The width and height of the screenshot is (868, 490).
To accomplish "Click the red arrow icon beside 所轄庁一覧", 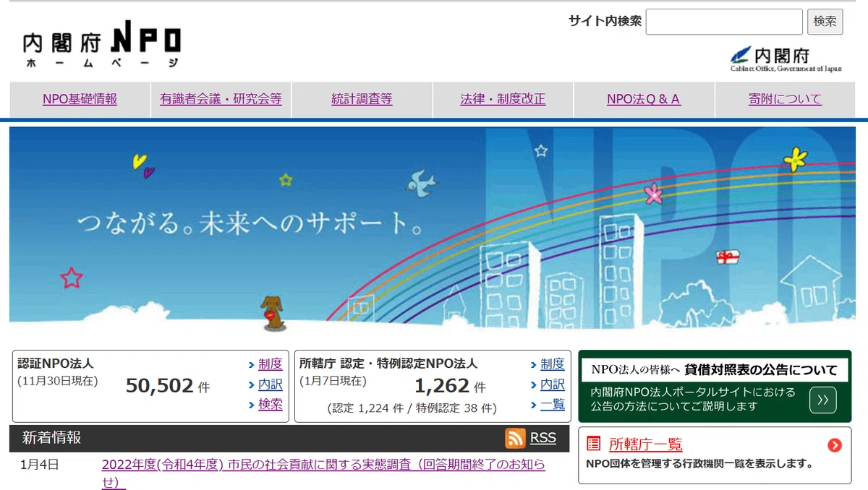I will pyautogui.click(x=835, y=445).
